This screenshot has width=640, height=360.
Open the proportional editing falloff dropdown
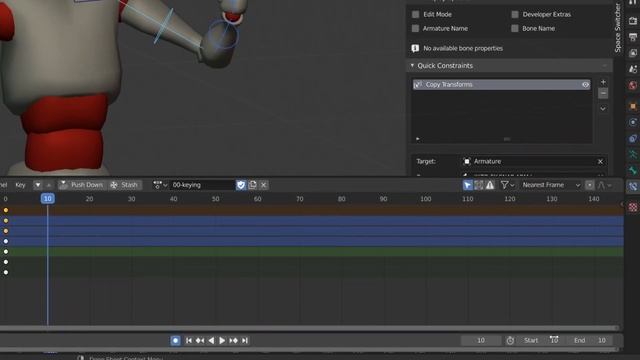tap(604, 185)
